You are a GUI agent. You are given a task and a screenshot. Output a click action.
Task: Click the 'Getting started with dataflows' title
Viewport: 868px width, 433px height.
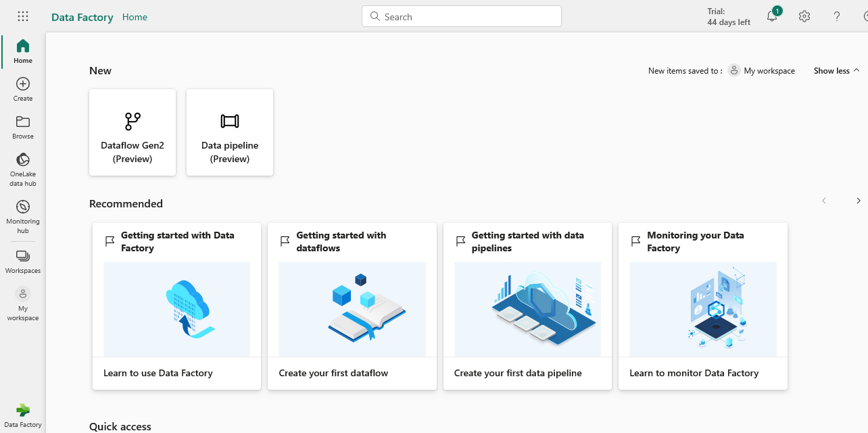[x=341, y=242]
